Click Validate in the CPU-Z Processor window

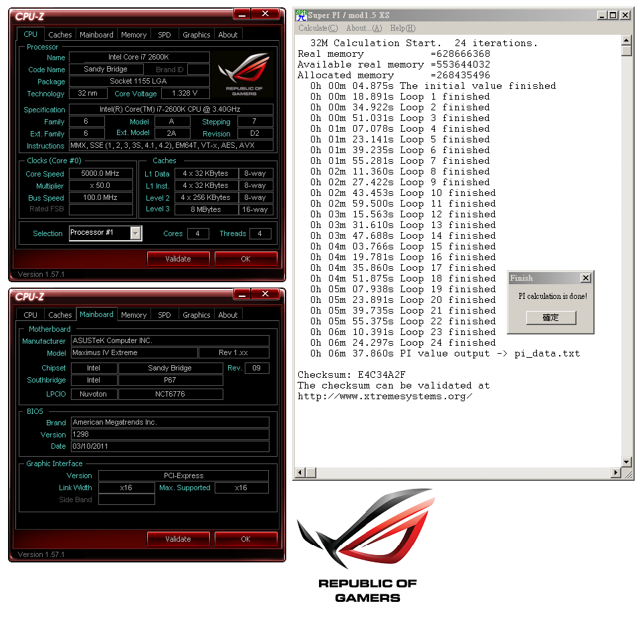pos(179,259)
